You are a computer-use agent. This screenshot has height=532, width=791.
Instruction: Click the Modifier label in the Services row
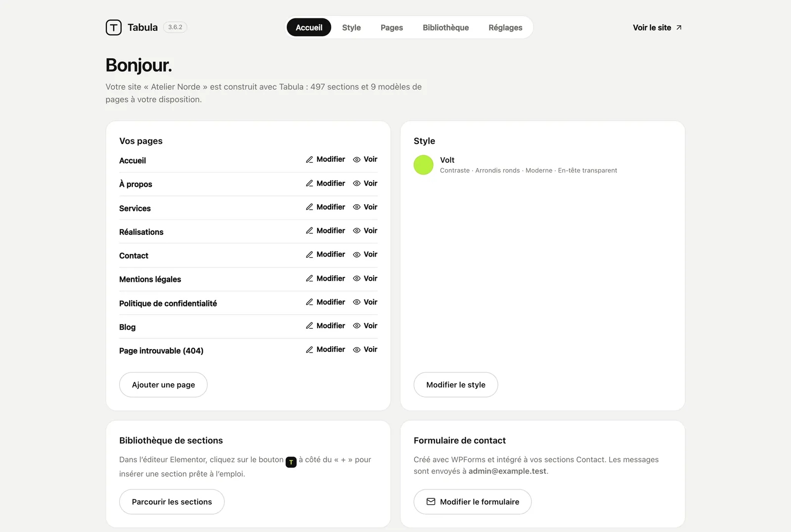pyautogui.click(x=331, y=207)
